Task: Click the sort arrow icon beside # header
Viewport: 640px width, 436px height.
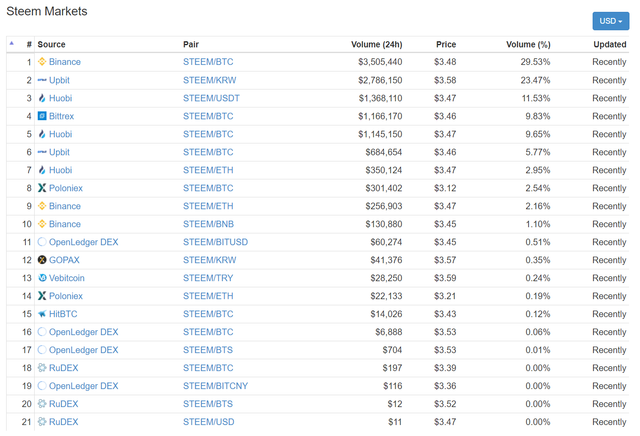Action: coord(12,43)
